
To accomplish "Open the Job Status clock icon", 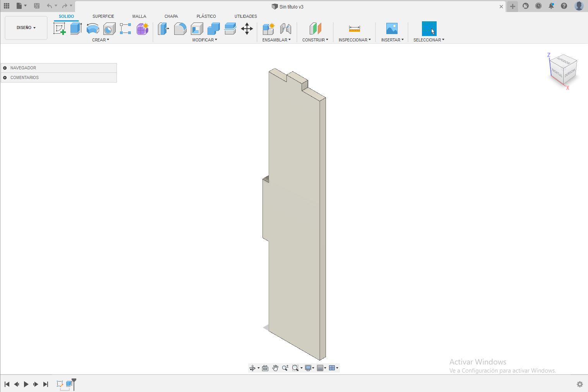I will 538,6.
